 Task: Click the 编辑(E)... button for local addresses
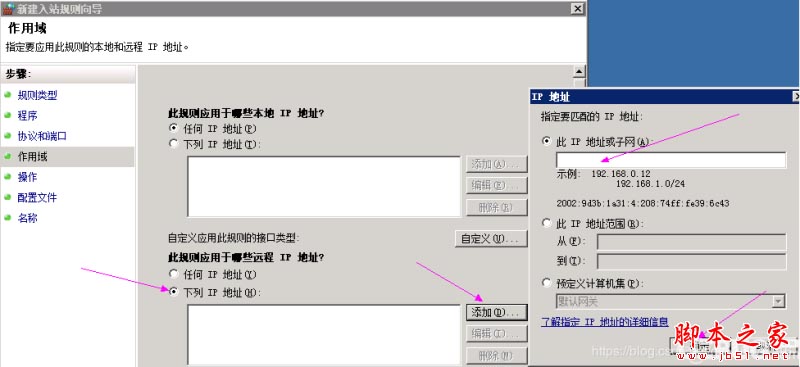tap(496, 185)
